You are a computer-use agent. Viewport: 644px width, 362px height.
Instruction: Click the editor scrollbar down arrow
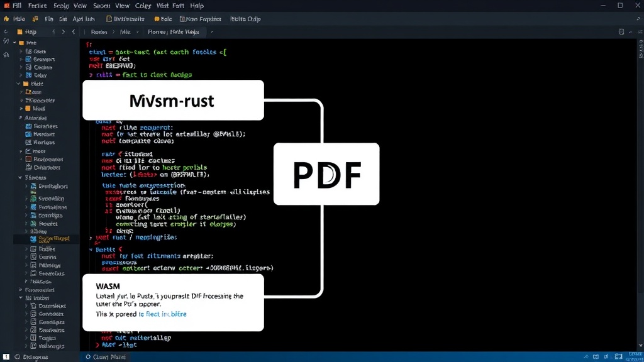click(640, 346)
